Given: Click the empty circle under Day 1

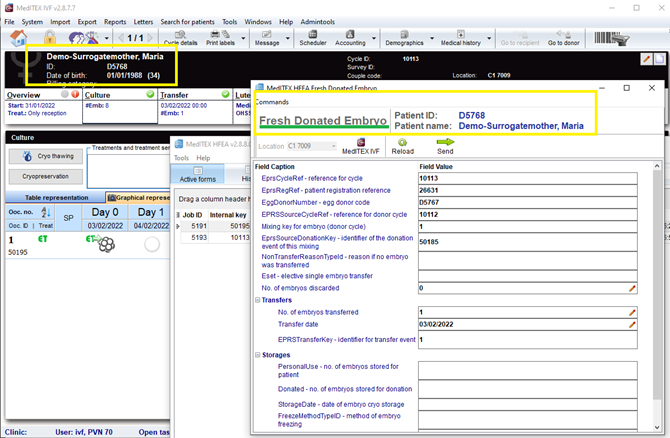Looking at the screenshot, I should pyautogui.click(x=152, y=244).
